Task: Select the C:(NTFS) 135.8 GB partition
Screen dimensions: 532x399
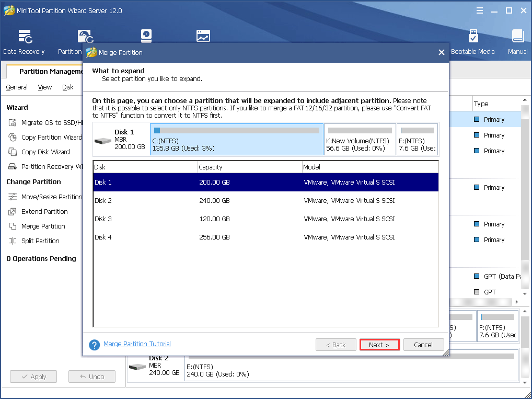Action: (x=237, y=139)
